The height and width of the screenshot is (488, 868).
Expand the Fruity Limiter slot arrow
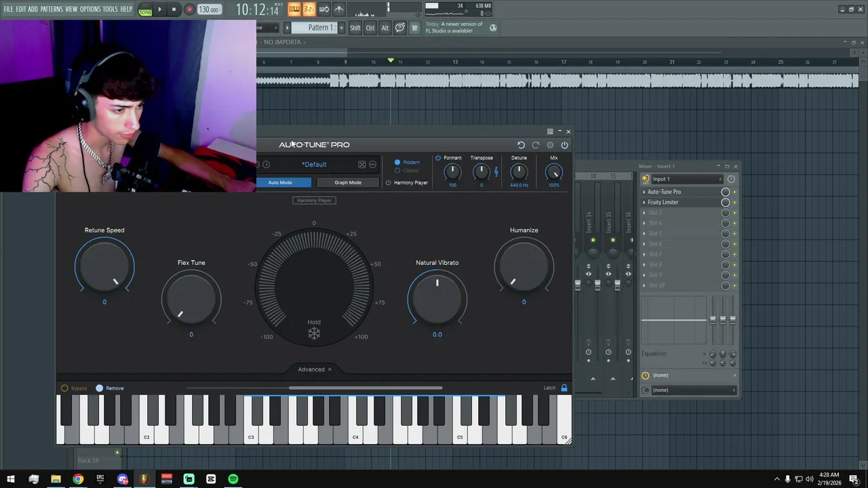[644, 202]
